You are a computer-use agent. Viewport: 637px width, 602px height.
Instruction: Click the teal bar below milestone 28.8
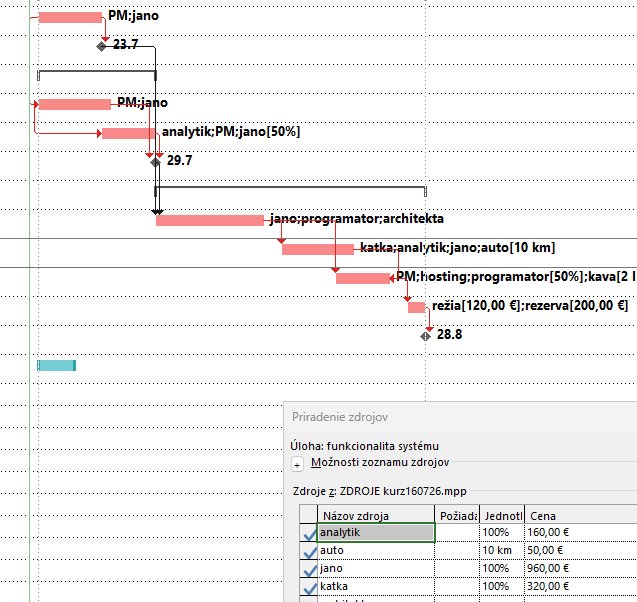[x=56, y=366]
